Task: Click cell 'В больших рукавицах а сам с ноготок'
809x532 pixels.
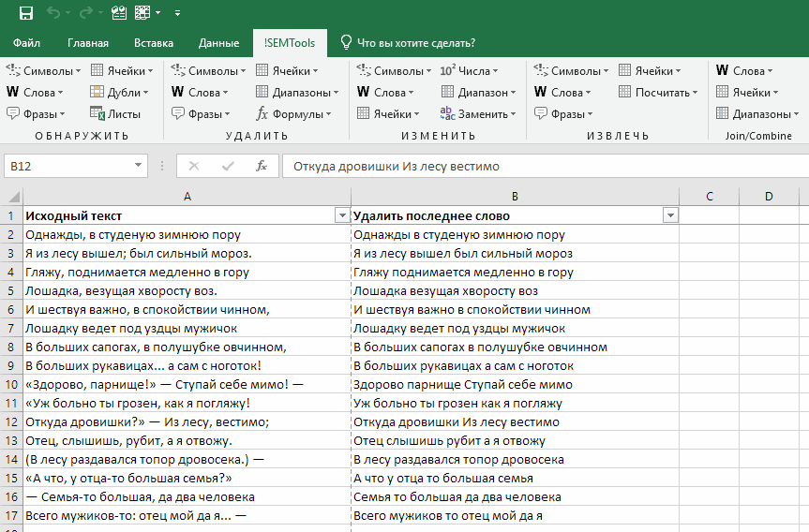Action: point(515,366)
